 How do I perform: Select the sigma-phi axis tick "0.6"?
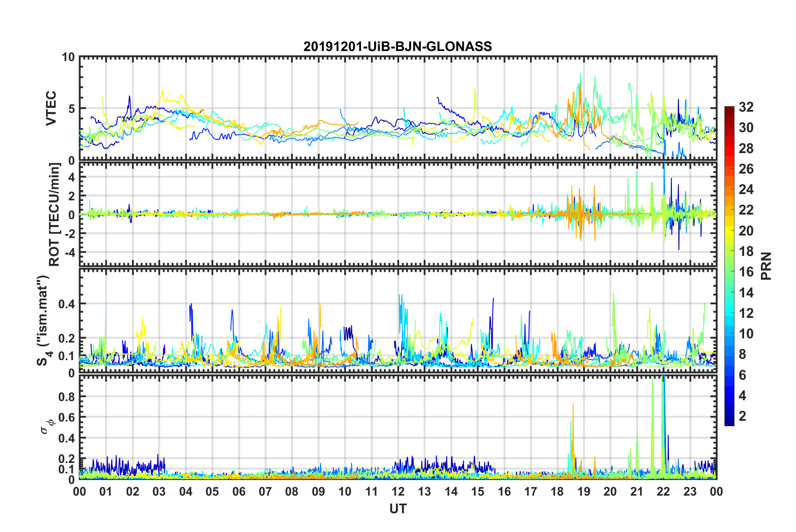pyautogui.click(x=67, y=417)
